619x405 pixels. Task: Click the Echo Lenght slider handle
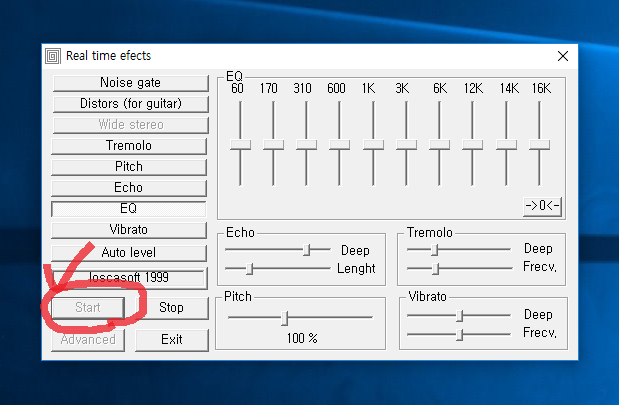(x=249, y=269)
